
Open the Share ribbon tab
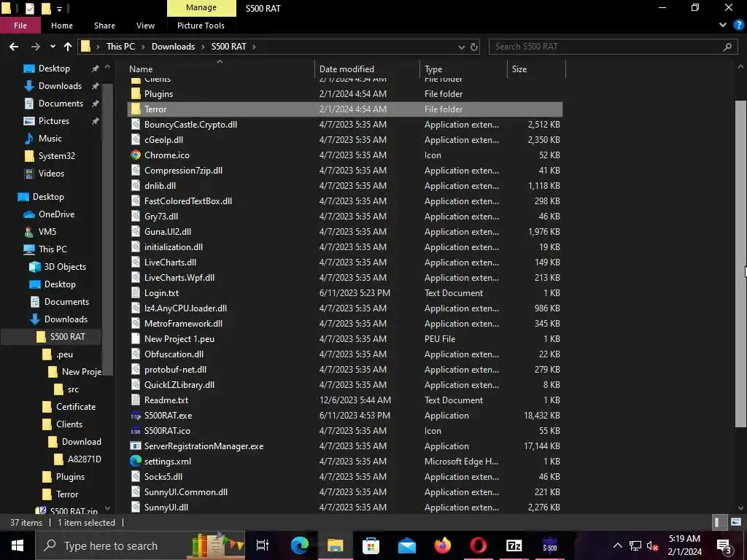coord(104,26)
